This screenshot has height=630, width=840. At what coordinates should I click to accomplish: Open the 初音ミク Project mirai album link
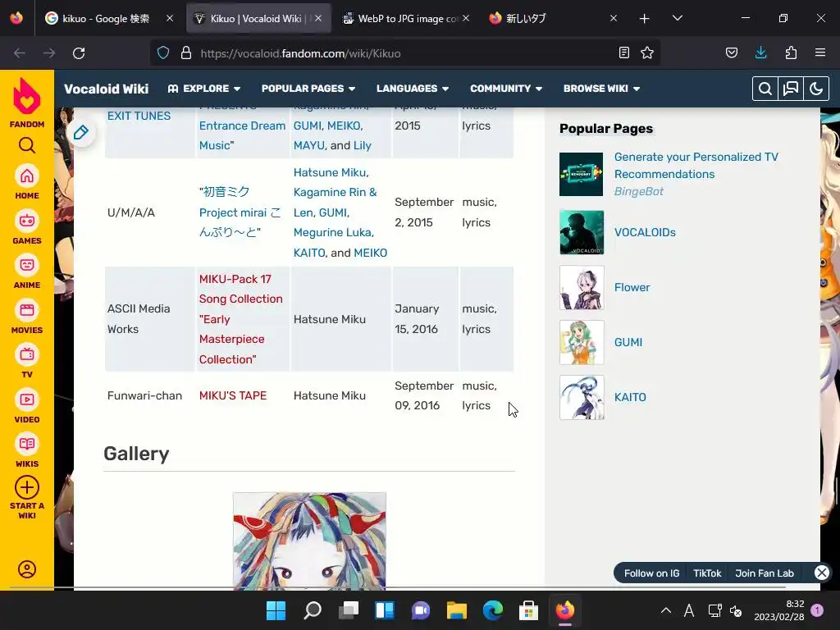click(240, 212)
